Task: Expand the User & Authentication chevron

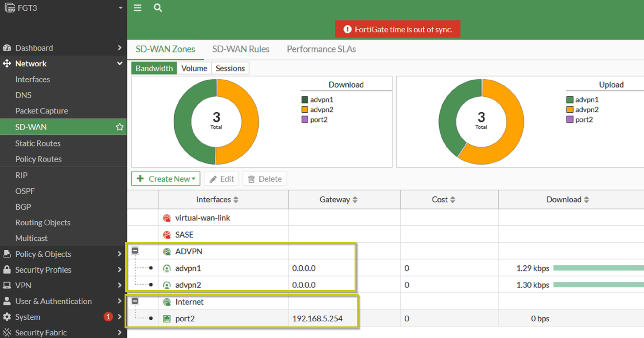Action: tap(120, 301)
